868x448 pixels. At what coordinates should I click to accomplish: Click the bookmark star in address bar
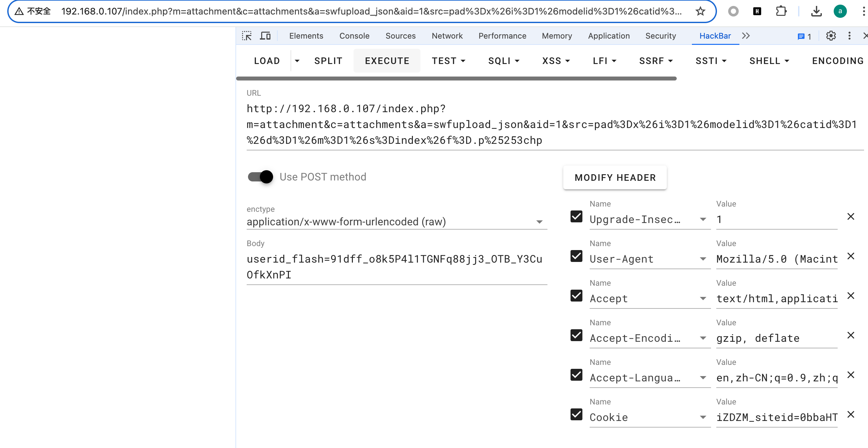click(700, 11)
